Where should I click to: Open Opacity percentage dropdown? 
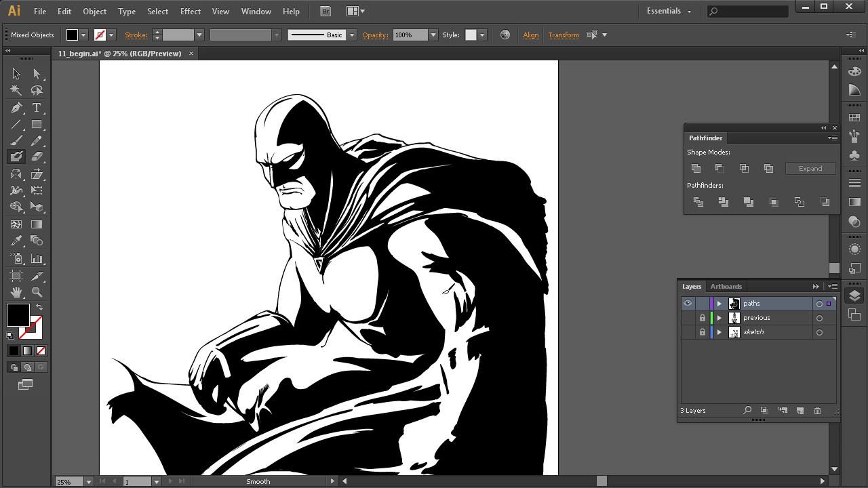coord(433,35)
